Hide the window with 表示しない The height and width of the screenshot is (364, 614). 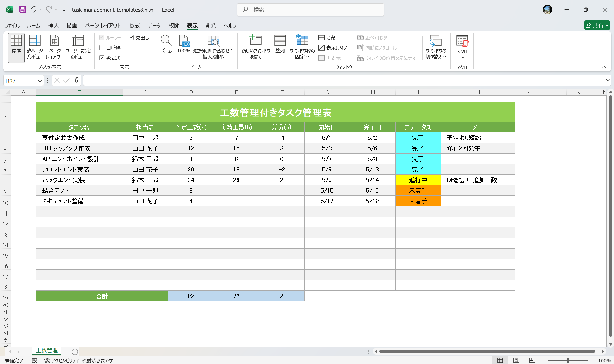click(x=333, y=48)
